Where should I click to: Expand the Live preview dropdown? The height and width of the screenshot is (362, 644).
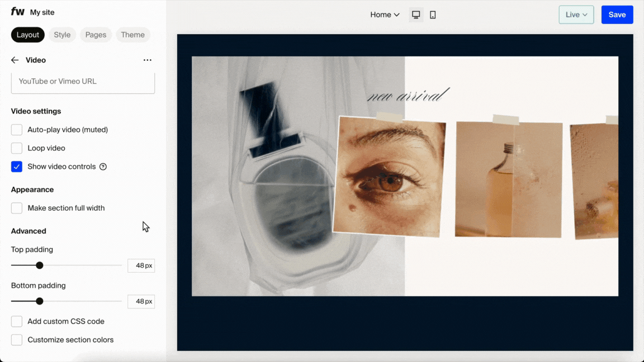pos(576,15)
